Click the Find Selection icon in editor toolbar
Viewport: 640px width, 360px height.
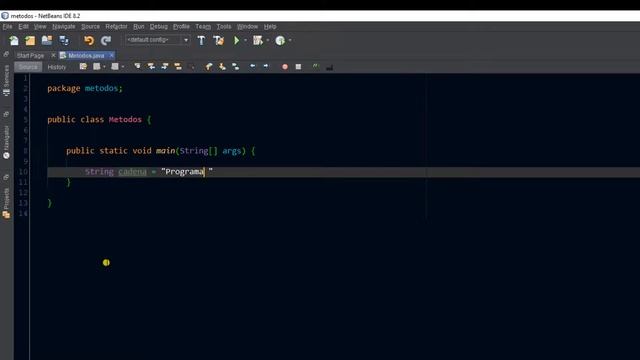[138, 66]
